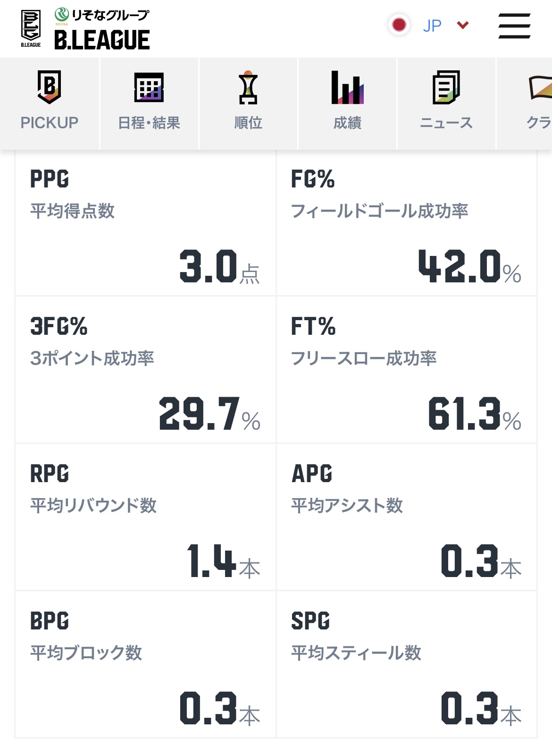Viewport: 552px width, 756px height.
Task: Select the SPG 平均スティール数 card
Action: click(407, 664)
